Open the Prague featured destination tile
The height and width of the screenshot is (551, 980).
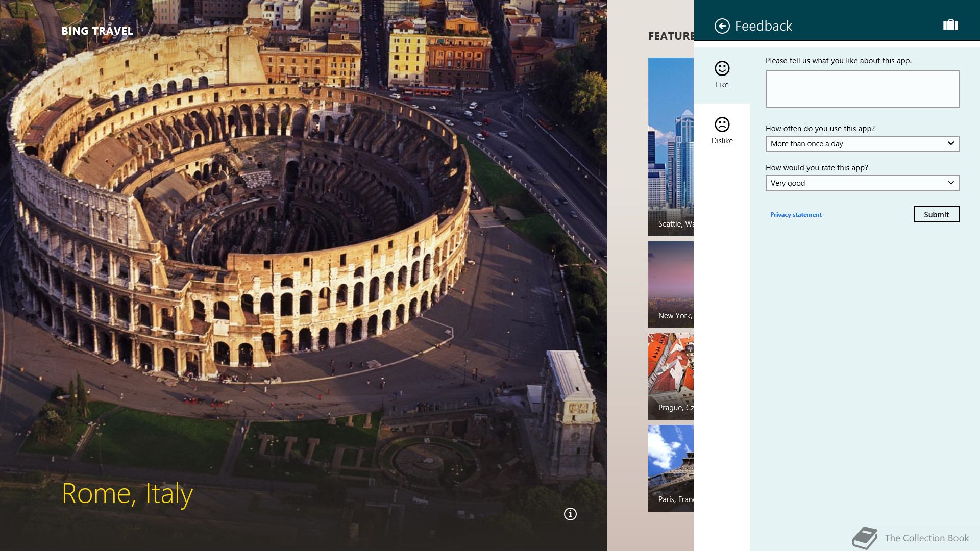click(x=671, y=377)
